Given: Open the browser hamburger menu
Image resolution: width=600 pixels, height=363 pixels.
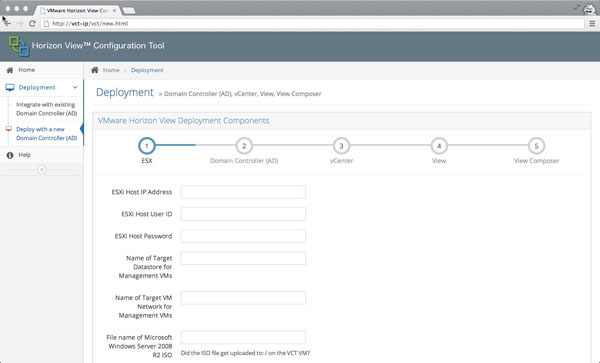Looking at the screenshot, I should [592, 24].
